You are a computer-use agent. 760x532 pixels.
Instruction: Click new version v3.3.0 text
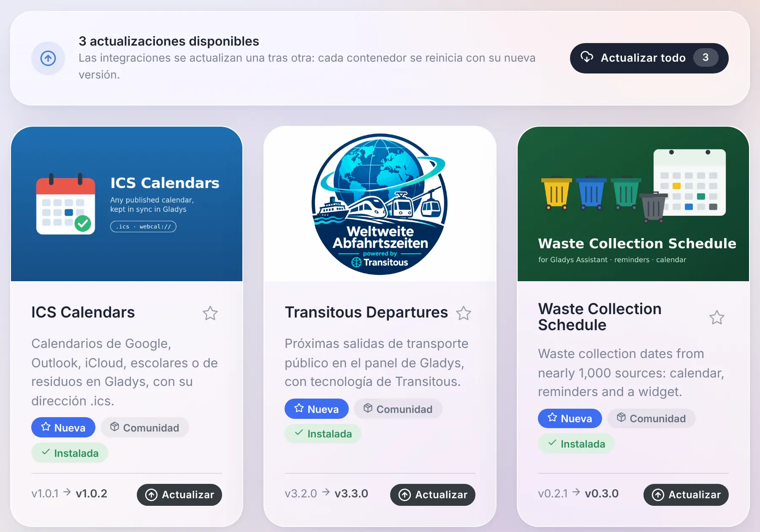click(x=351, y=493)
